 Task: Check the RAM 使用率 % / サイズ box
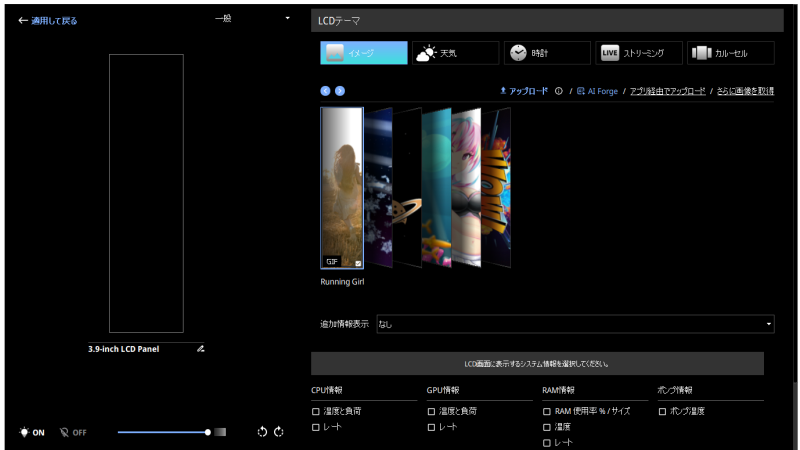(547, 411)
